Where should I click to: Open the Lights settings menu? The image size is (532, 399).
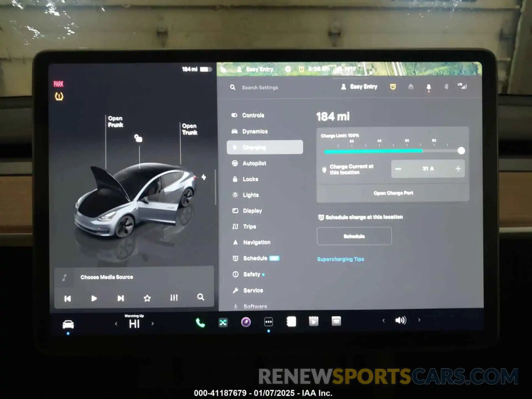(245, 195)
